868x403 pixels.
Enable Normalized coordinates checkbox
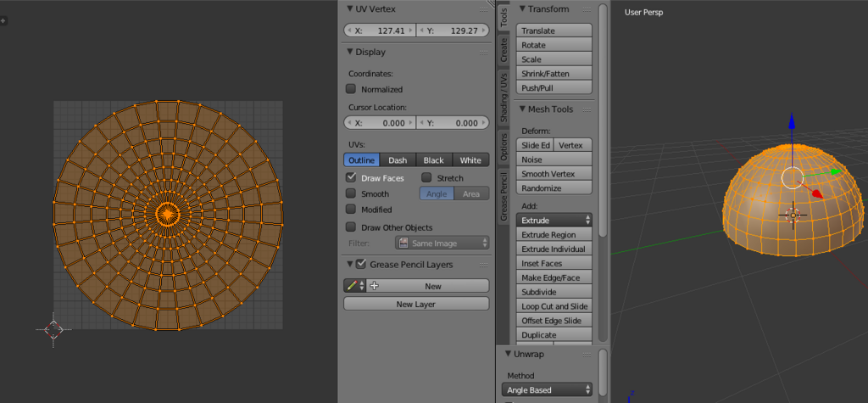pyautogui.click(x=350, y=89)
